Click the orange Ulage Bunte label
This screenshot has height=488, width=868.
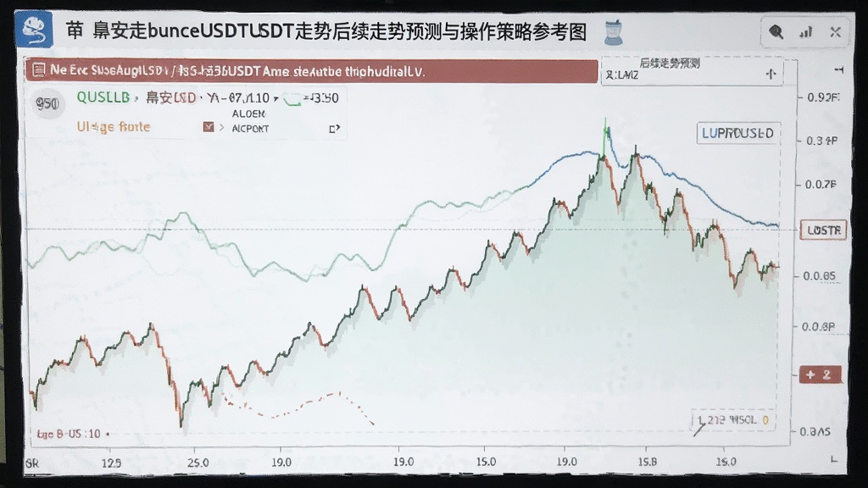coord(114,127)
